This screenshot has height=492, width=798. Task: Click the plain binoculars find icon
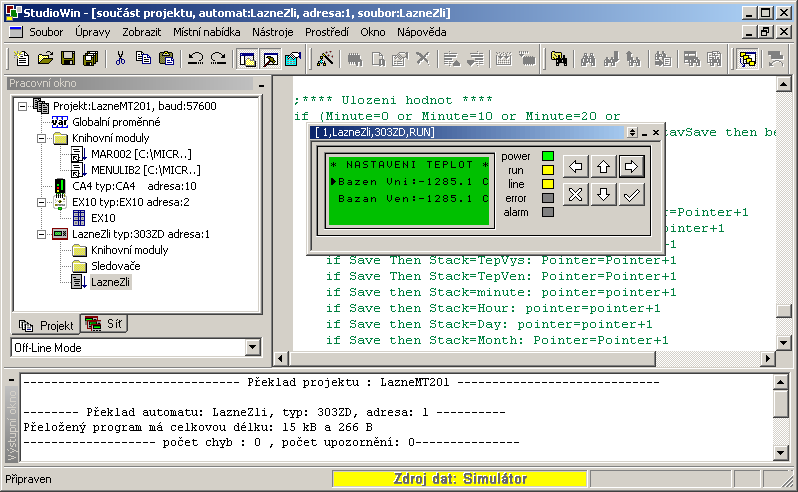point(588,59)
